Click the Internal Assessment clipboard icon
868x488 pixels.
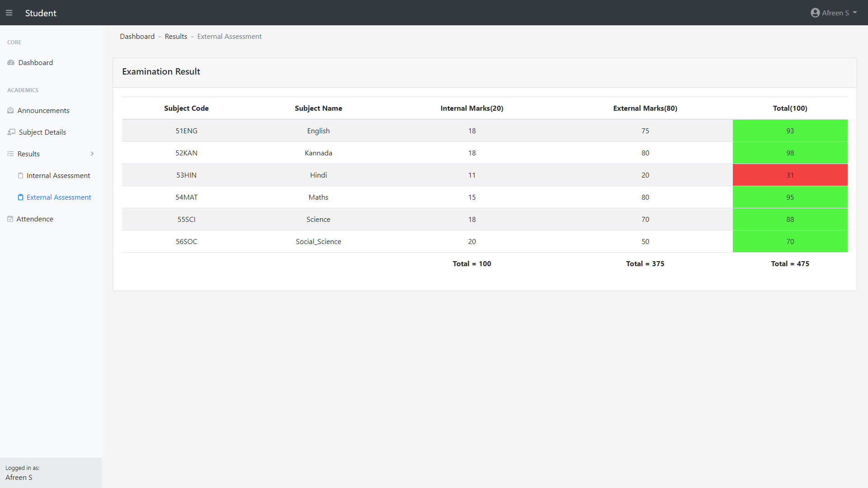(x=20, y=176)
